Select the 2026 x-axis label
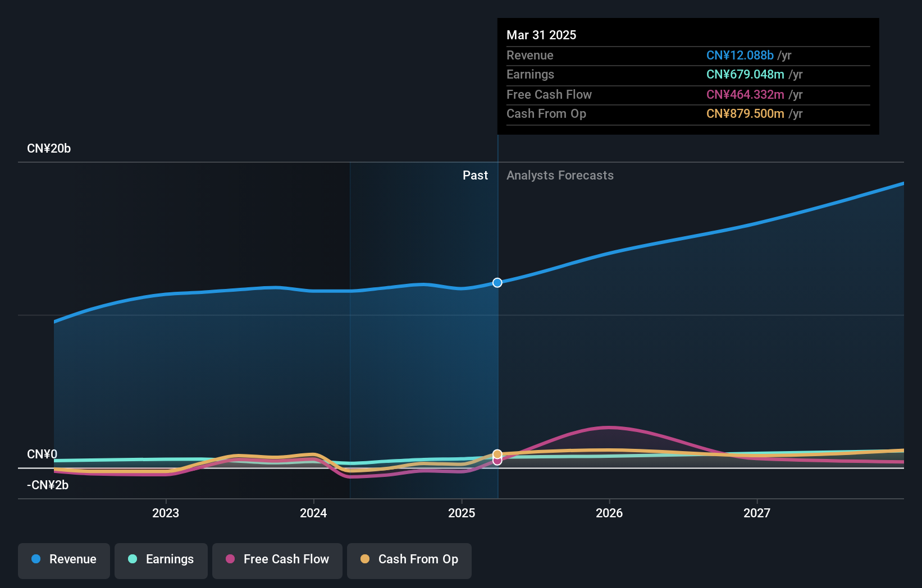 click(609, 513)
